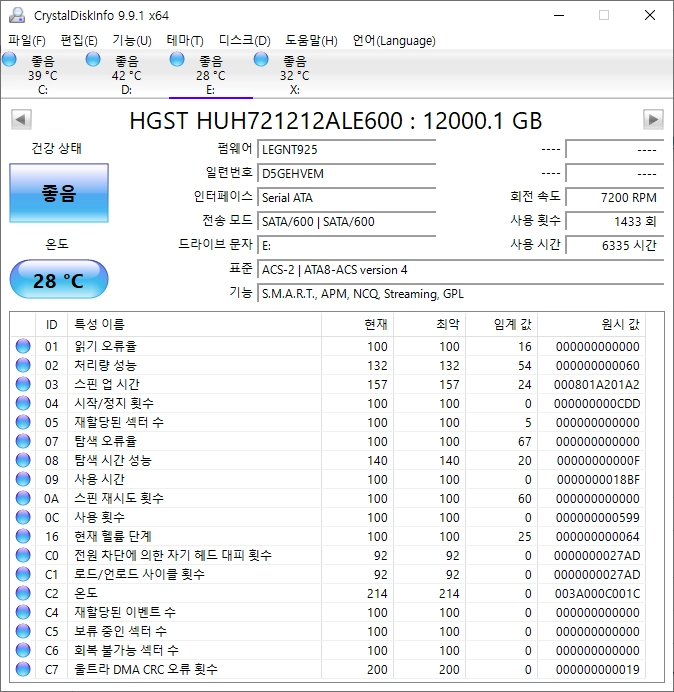Click the 28 °C temperature button
Image resolution: width=674 pixels, height=692 pixels.
click(x=59, y=280)
